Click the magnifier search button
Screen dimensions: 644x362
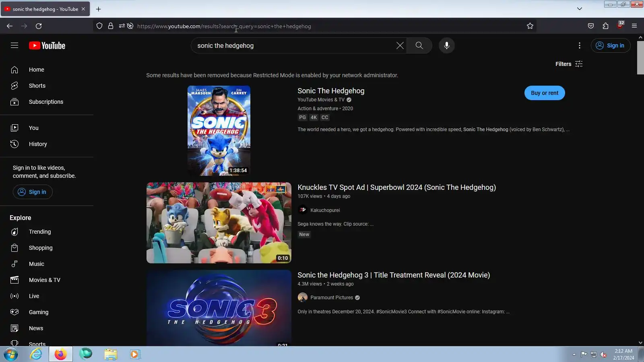tap(419, 45)
